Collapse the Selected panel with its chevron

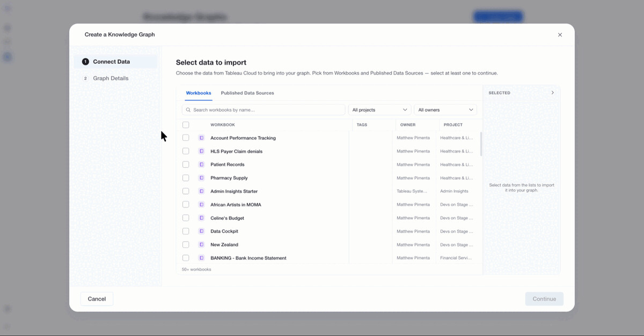point(553,93)
